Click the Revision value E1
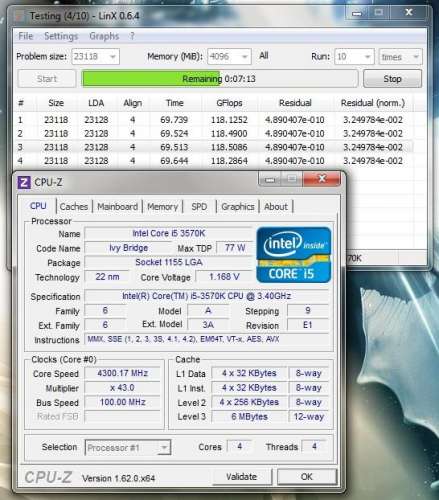 tap(308, 325)
